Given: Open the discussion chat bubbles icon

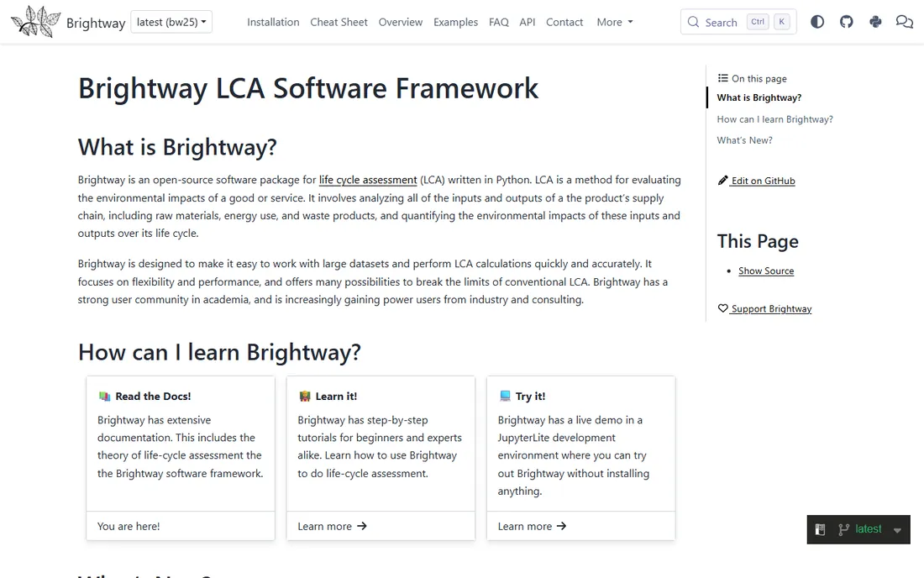Looking at the screenshot, I should pos(905,22).
